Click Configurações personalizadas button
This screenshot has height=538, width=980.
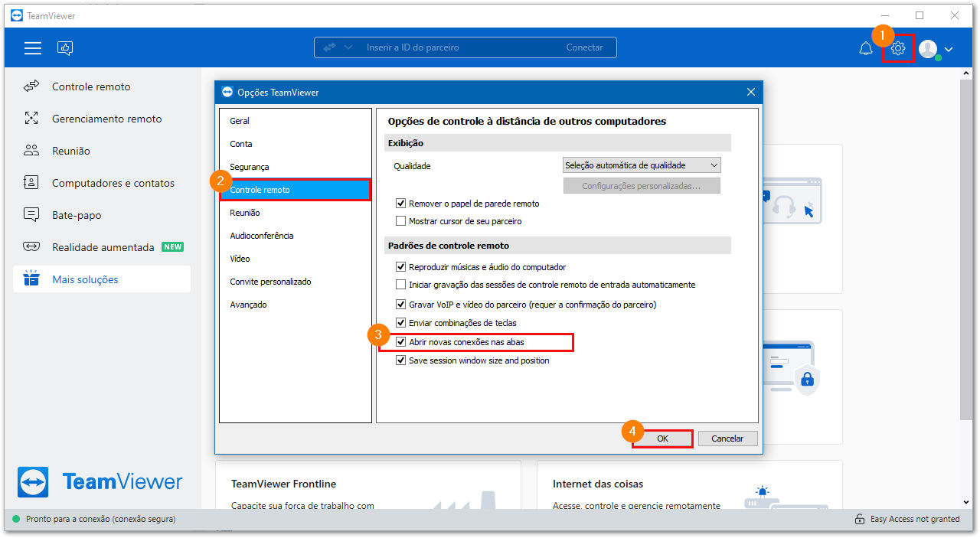click(x=642, y=186)
